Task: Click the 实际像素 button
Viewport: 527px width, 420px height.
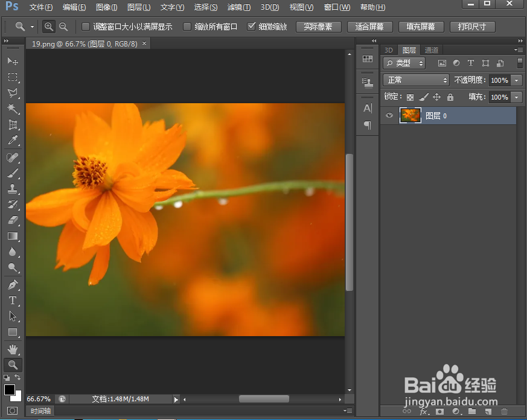Action: tap(318, 27)
